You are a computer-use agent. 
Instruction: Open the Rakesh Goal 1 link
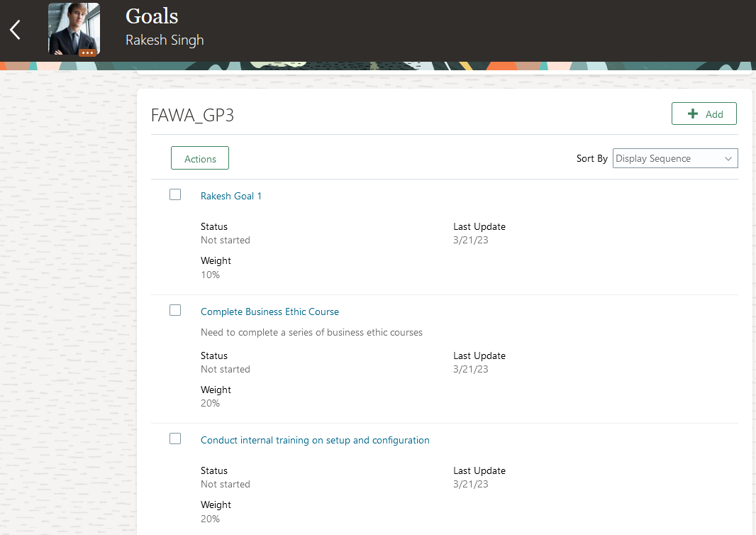[x=231, y=196]
